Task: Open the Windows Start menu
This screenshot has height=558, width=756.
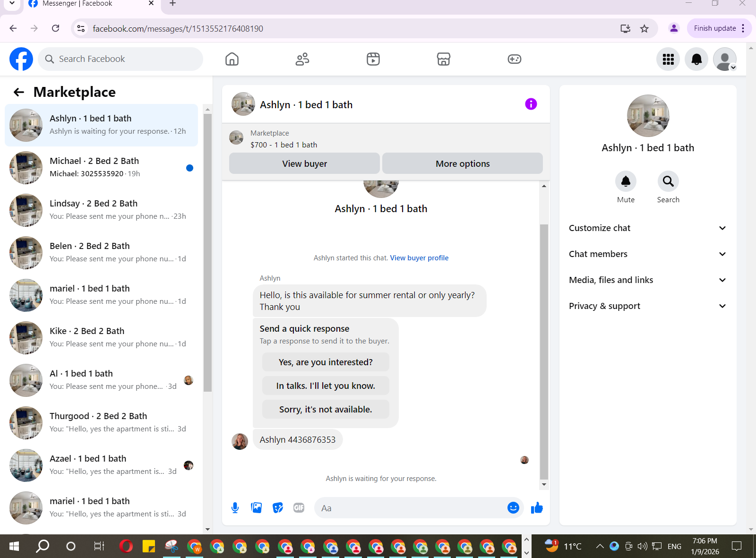Action: (14, 546)
